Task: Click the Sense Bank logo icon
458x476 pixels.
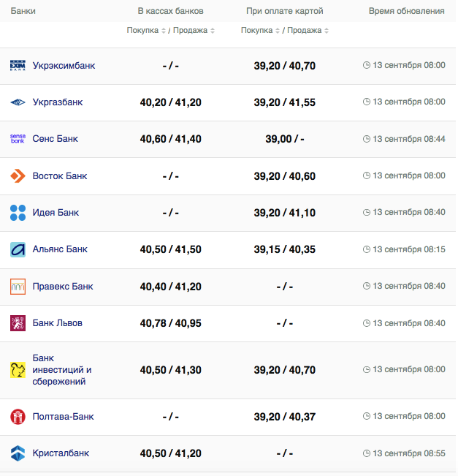Action: pyautogui.click(x=18, y=139)
